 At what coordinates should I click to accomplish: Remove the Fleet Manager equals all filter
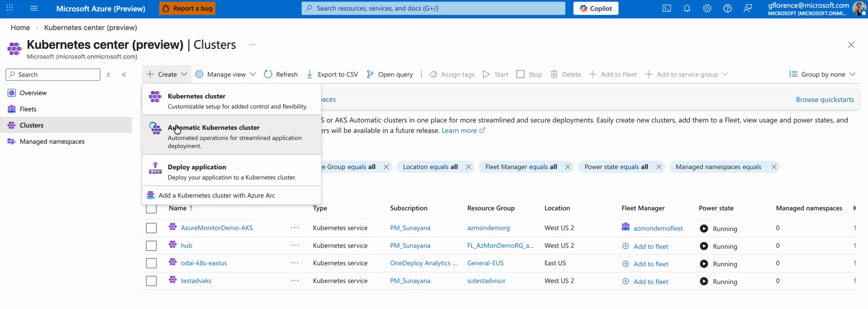coord(568,167)
